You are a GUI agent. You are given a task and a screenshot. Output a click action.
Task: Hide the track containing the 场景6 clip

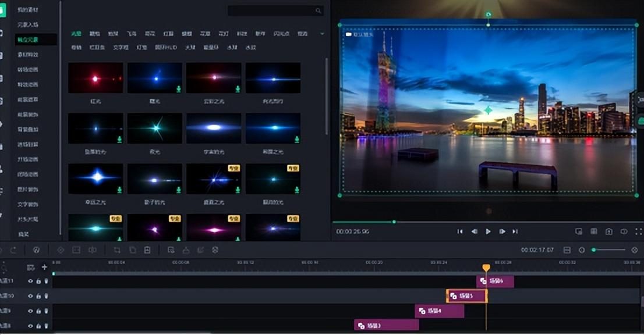30,281
